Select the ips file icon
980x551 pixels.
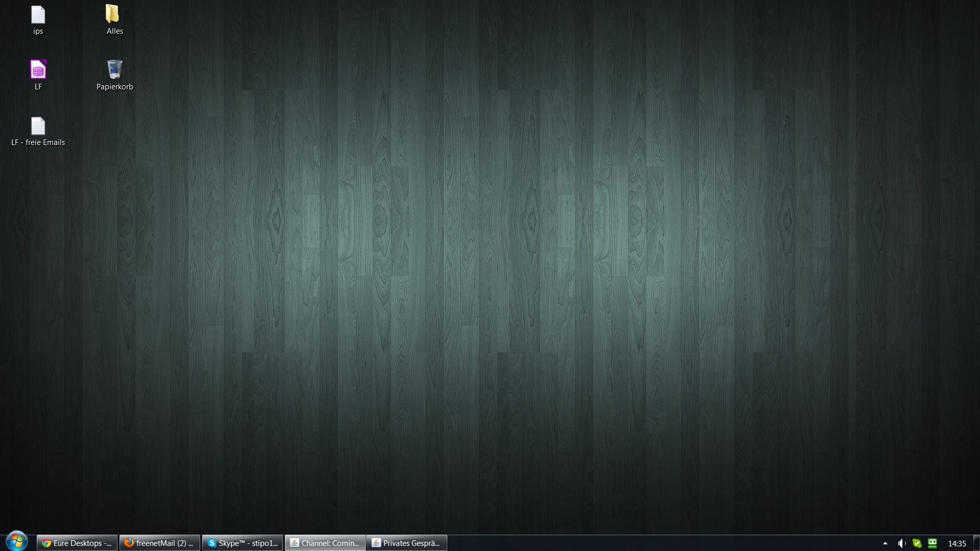pyautogui.click(x=38, y=15)
